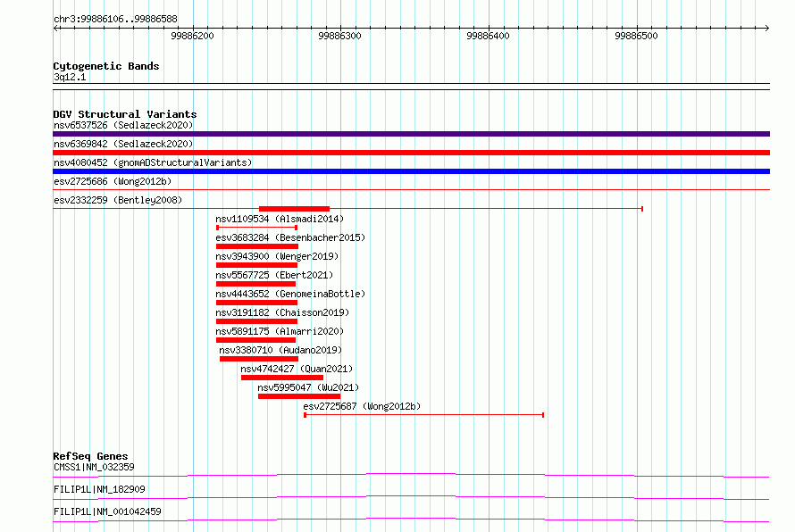Select the magenta CMSS1 gene line
This screenshot has height=532, width=795.
(x=411, y=475)
